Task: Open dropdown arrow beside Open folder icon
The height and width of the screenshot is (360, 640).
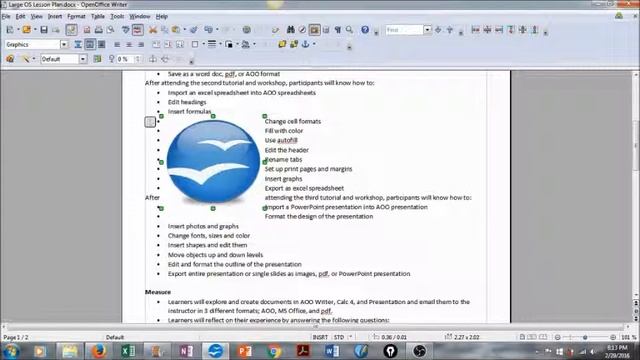Action: tap(35, 30)
